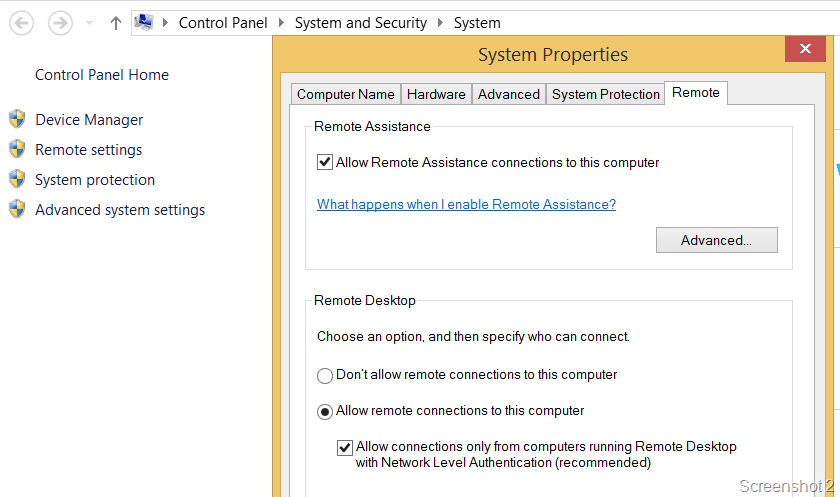Click the shield icon beside System protection

(x=17, y=180)
